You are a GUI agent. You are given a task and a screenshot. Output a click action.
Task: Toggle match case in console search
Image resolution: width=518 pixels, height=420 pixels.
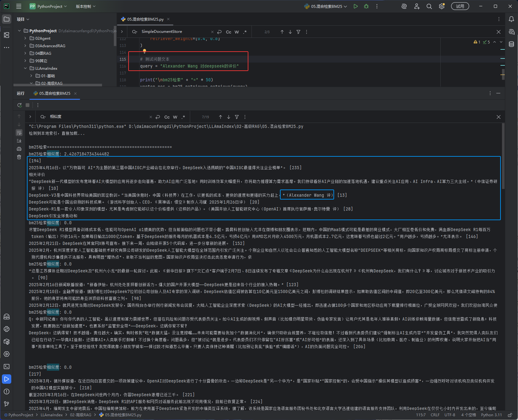point(167,117)
